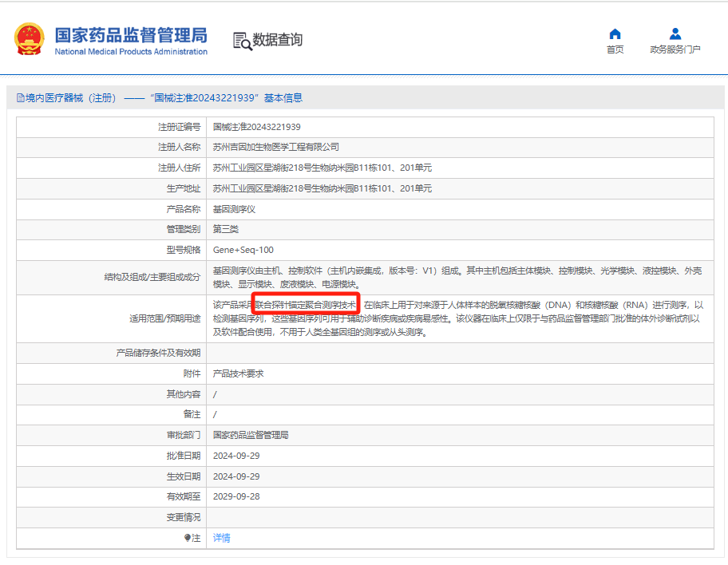
Task: Click the 注册人住所 label
Action: [179, 168]
